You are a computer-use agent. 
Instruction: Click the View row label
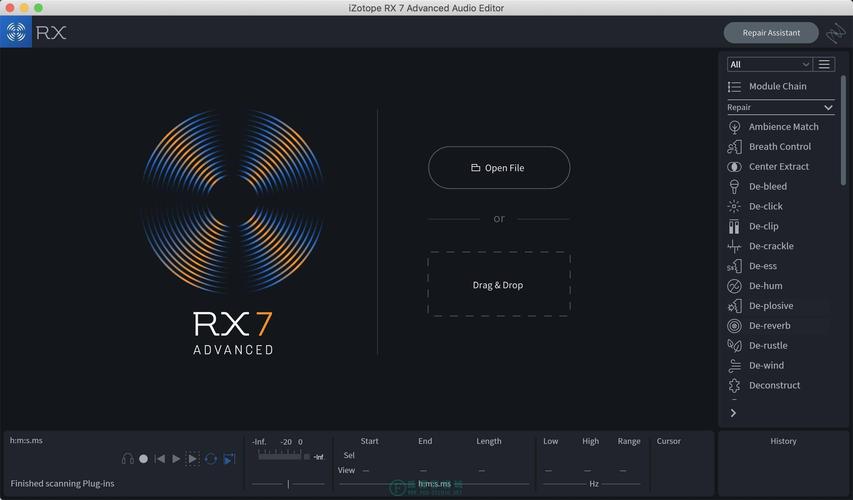[347, 470]
